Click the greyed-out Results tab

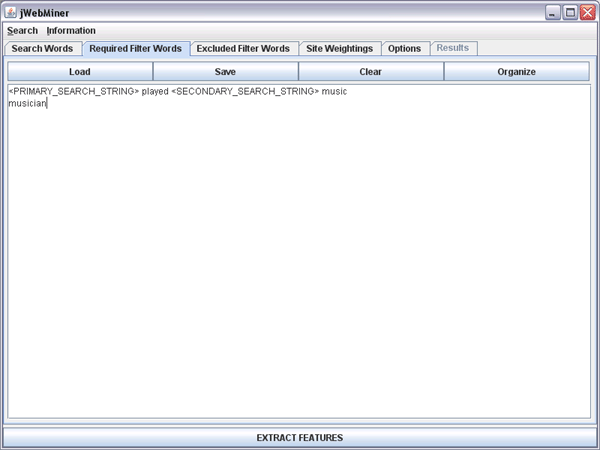click(x=453, y=48)
